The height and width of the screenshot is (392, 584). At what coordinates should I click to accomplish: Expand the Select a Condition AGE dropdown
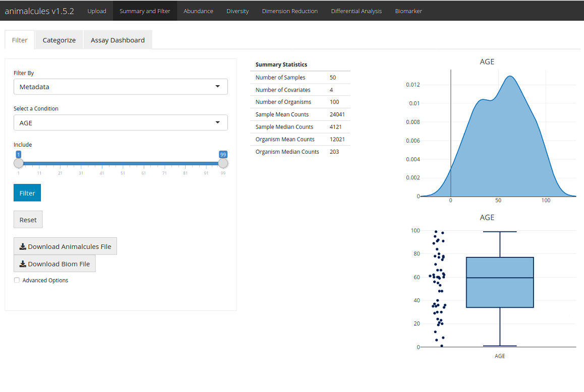click(121, 123)
